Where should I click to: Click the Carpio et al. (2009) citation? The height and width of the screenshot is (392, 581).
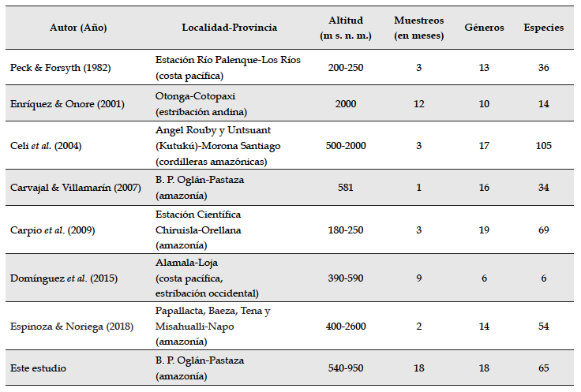(x=50, y=231)
